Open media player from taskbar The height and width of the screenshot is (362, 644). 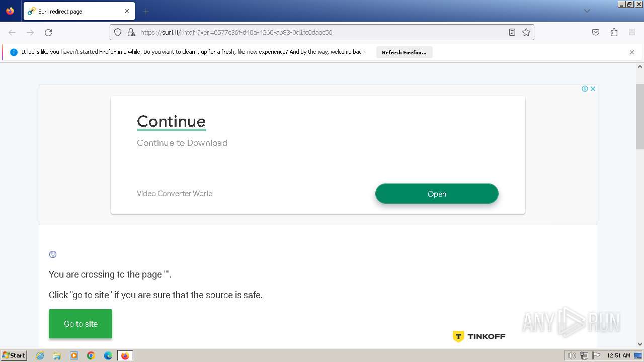(x=74, y=355)
